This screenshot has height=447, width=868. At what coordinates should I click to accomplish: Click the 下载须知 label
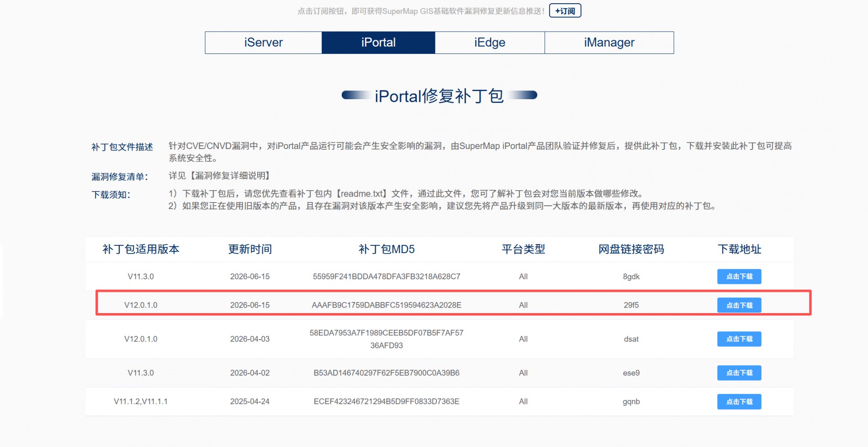click(111, 195)
